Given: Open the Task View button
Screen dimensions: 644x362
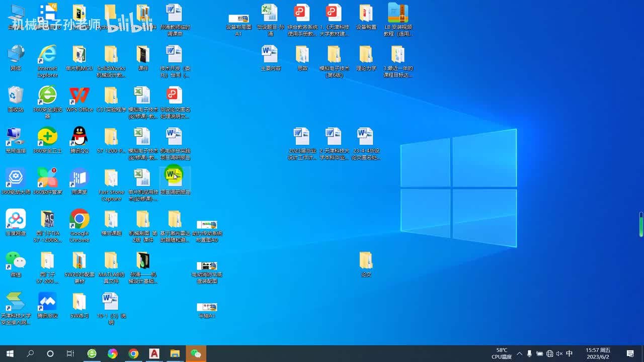Looking at the screenshot, I should click(70, 353).
